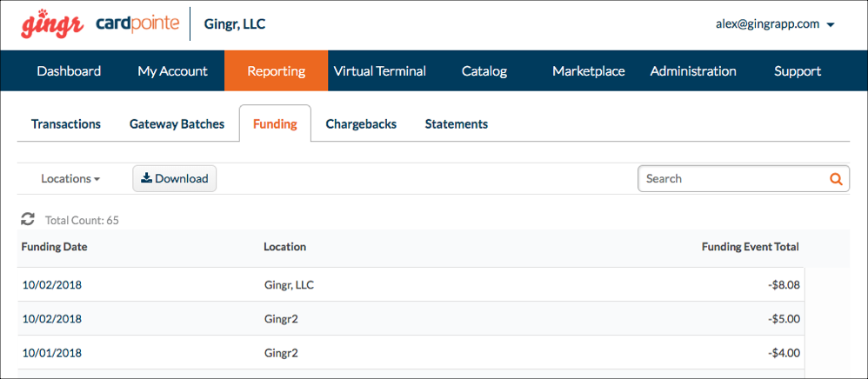Open the Administration menu
The width and height of the screenshot is (868, 379).
(693, 70)
